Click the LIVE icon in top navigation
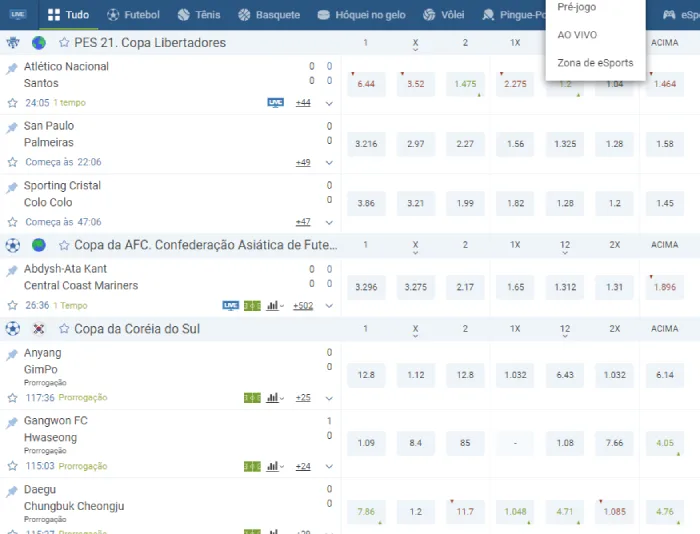 tap(17, 14)
